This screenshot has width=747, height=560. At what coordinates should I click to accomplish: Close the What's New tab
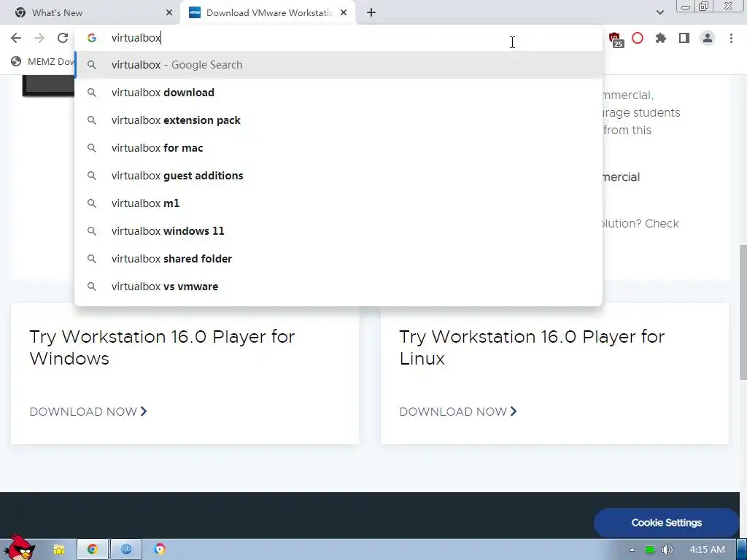(169, 13)
